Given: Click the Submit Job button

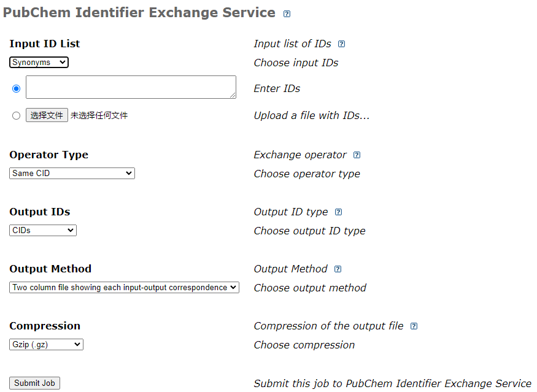Looking at the screenshot, I should click(35, 383).
